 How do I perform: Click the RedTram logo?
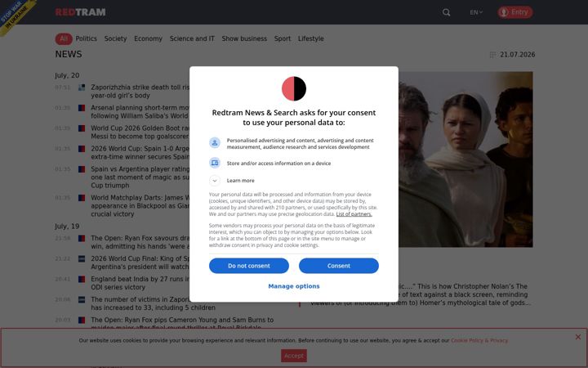[x=80, y=12]
